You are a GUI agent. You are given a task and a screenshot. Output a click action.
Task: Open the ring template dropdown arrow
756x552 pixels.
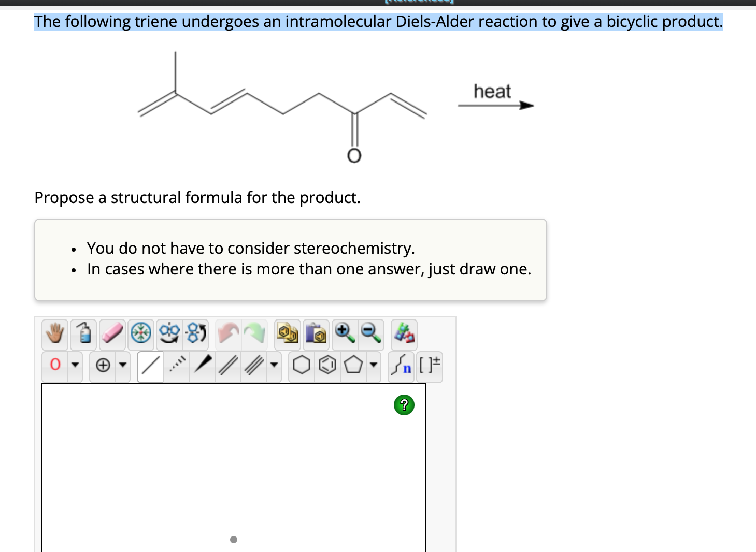click(x=373, y=366)
